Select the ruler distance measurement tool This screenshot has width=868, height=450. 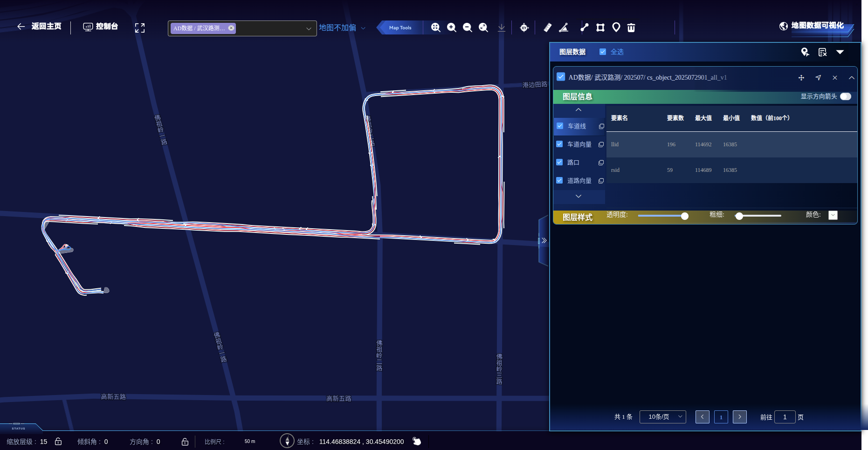(x=548, y=27)
